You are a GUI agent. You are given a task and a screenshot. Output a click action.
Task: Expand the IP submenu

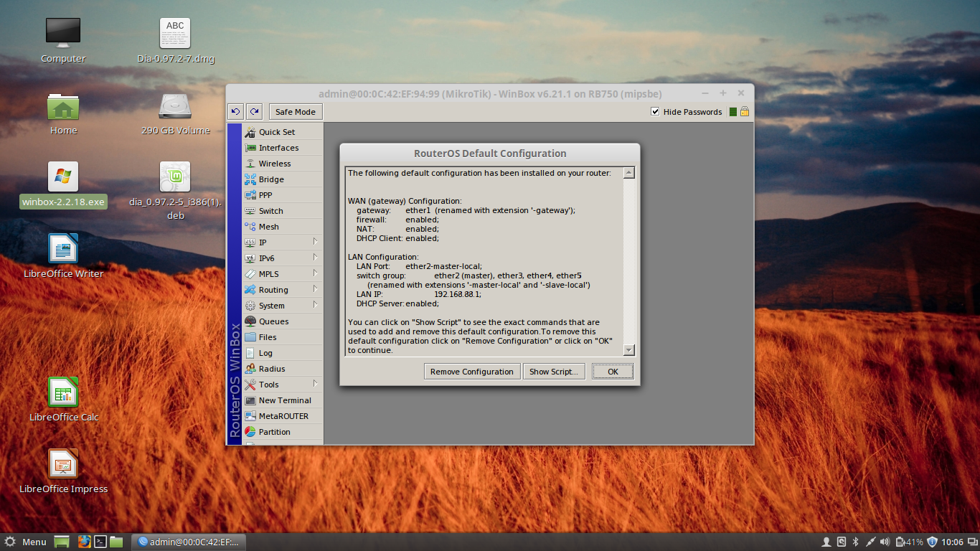pos(283,242)
